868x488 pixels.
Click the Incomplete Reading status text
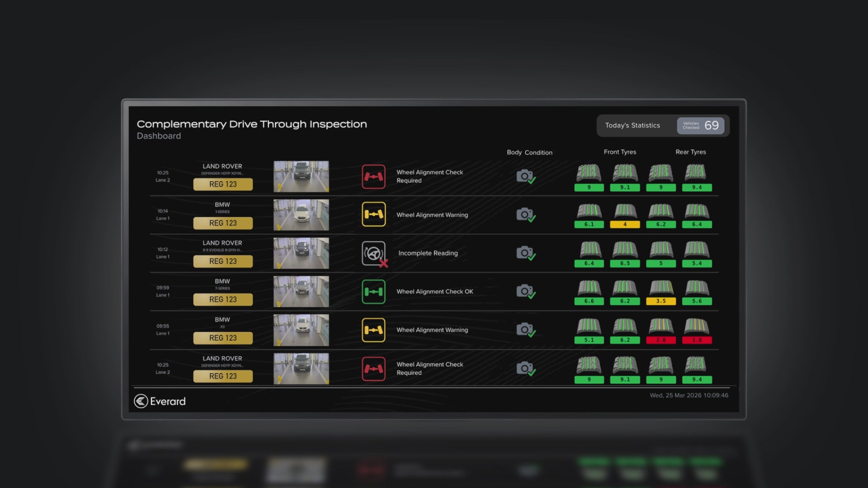tap(428, 253)
